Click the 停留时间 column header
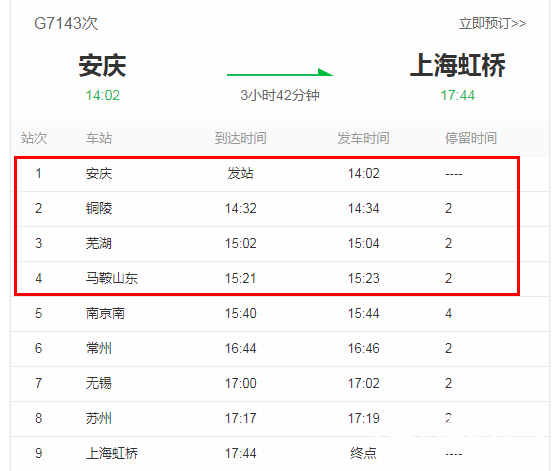The width and height of the screenshot is (556, 471). pos(471,138)
